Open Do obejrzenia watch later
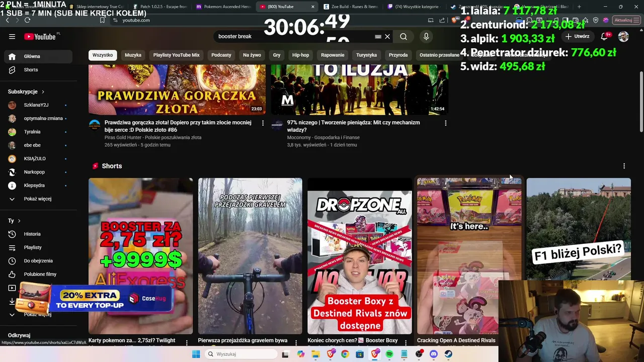Screen dimensions: 644x362 pos(38,261)
